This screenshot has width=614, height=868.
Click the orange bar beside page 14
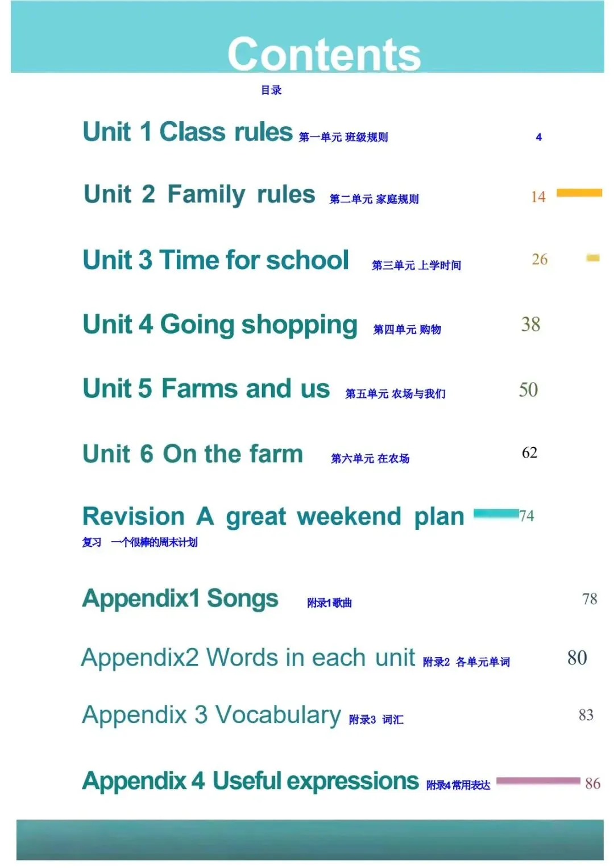pos(579,193)
